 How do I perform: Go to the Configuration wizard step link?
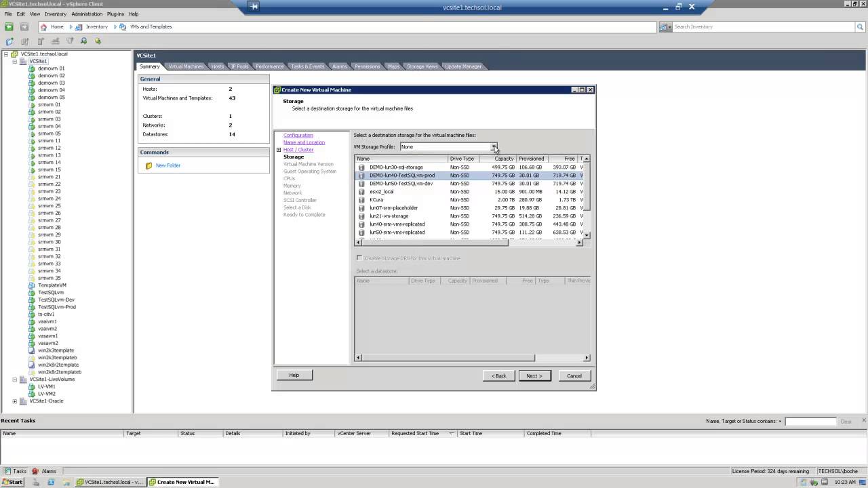point(298,136)
